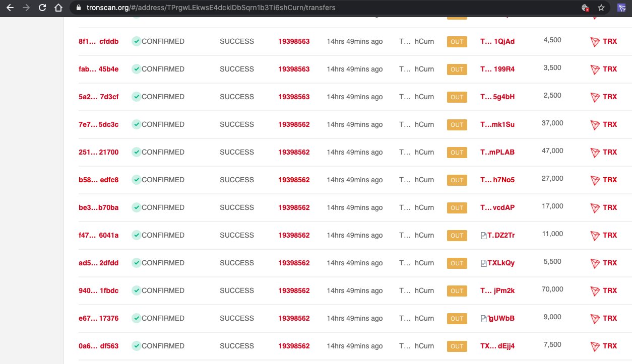Open recipient address T…vcdAP
The width and height of the screenshot is (632, 364).
[x=497, y=207]
